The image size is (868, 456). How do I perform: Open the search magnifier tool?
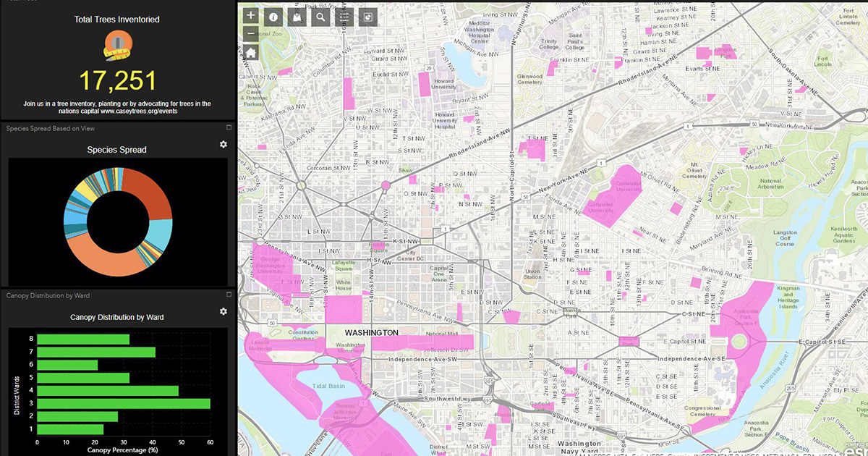pyautogui.click(x=320, y=16)
